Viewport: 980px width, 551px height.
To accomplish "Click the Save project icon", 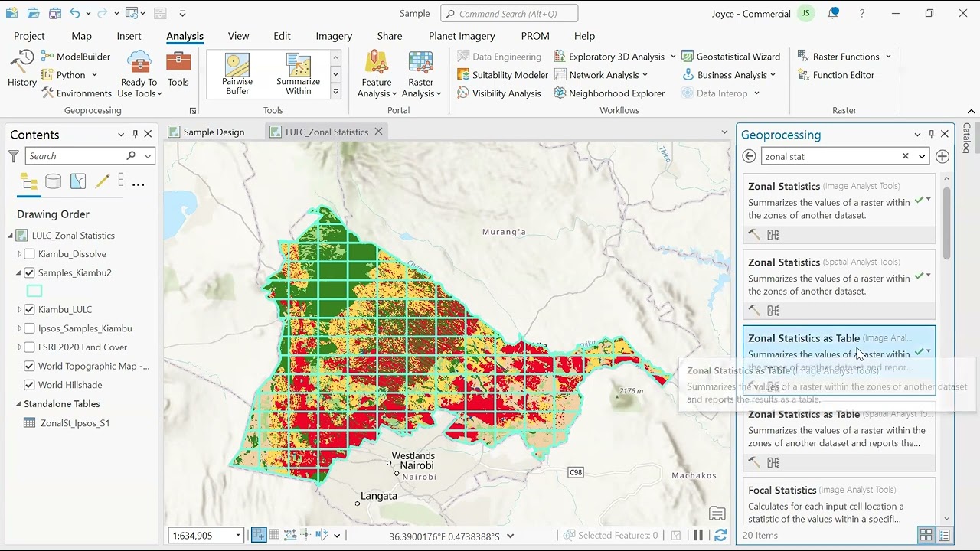I will 54,13.
